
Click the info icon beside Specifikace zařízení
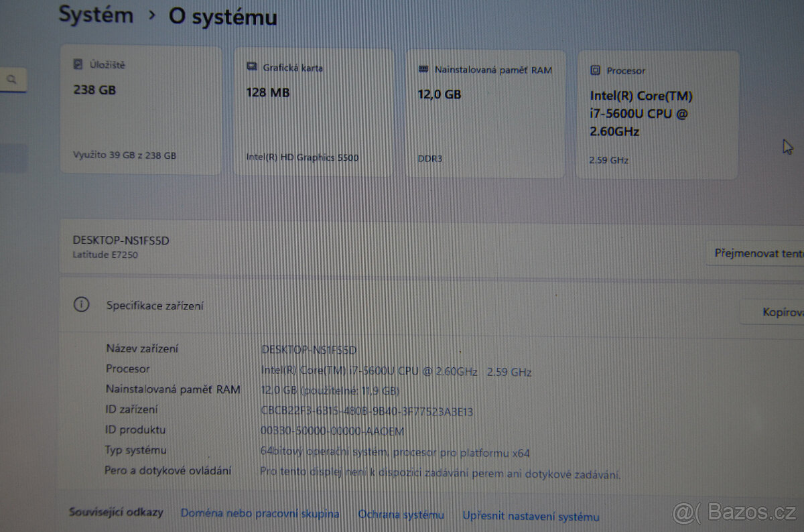81,304
